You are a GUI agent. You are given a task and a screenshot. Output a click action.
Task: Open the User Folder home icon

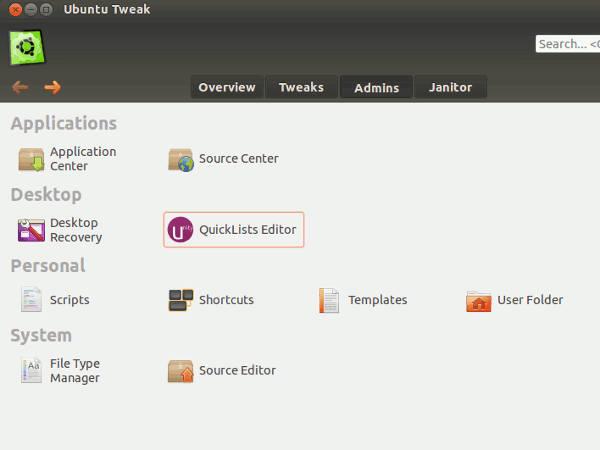[x=479, y=302]
